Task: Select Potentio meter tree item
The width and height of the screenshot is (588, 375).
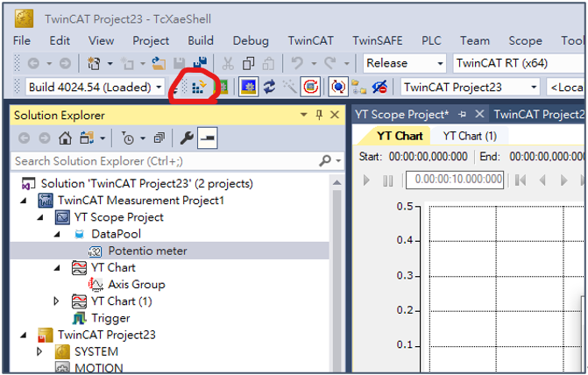Action: pyautogui.click(x=147, y=251)
